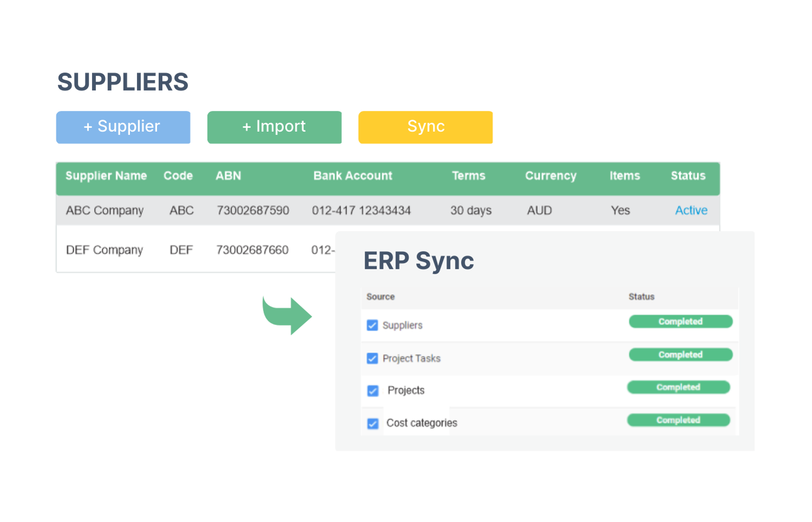Select the Status header in the suppliers table
The image size is (812, 522).
[x=688, y=176]
